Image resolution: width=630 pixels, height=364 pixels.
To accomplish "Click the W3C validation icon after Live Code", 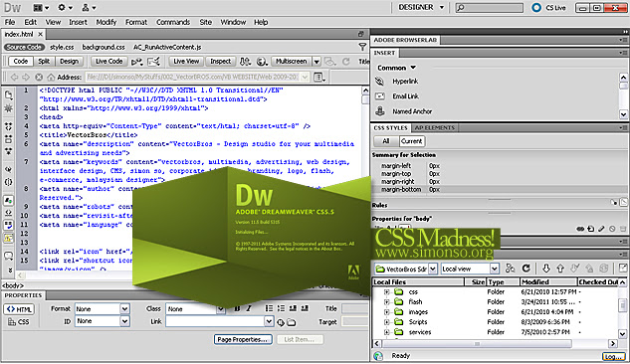I will 136,62.
